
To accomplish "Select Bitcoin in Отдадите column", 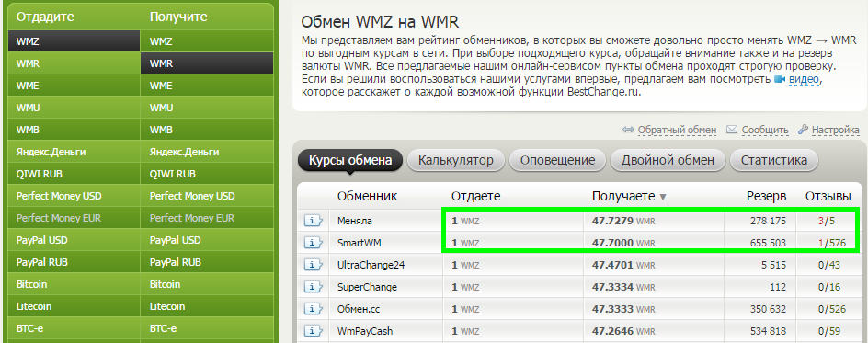I will point(74,284).
